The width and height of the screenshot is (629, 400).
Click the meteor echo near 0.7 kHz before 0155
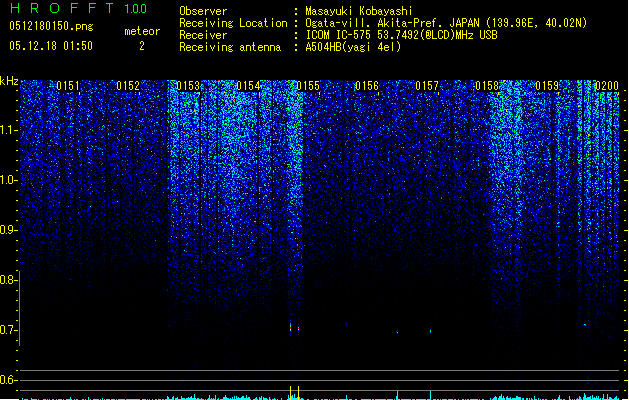coord(290,327)
